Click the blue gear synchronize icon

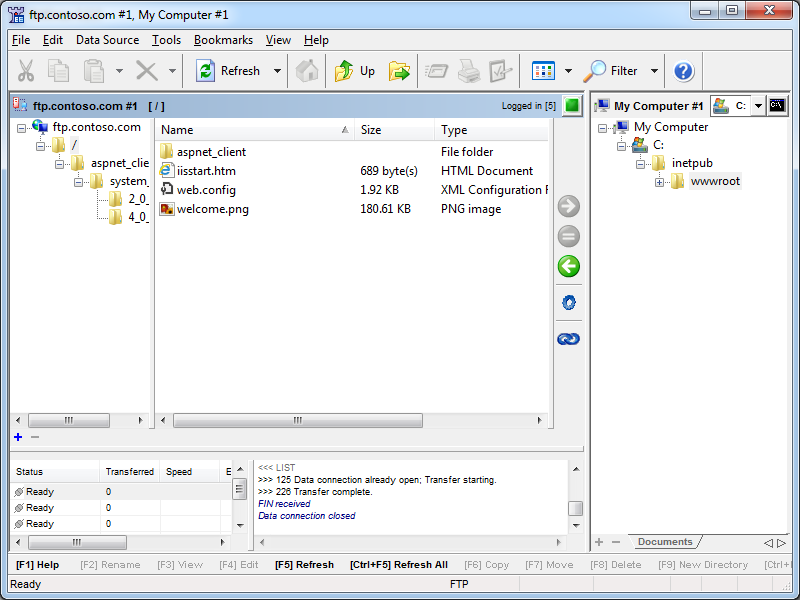point(568,303)
